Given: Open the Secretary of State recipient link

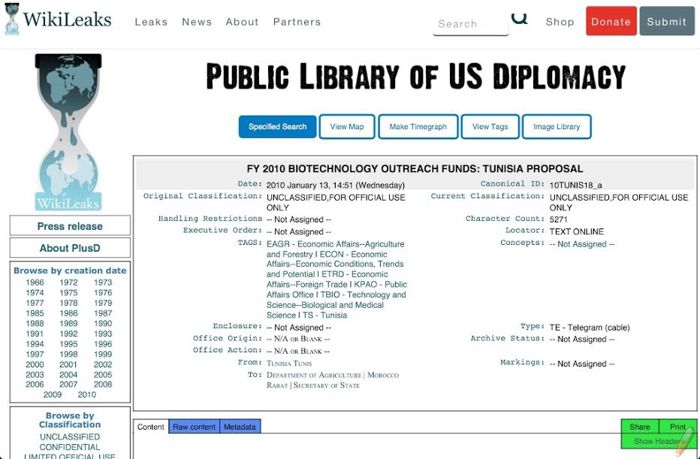Looking at the screenshot, I should (326, 385).
